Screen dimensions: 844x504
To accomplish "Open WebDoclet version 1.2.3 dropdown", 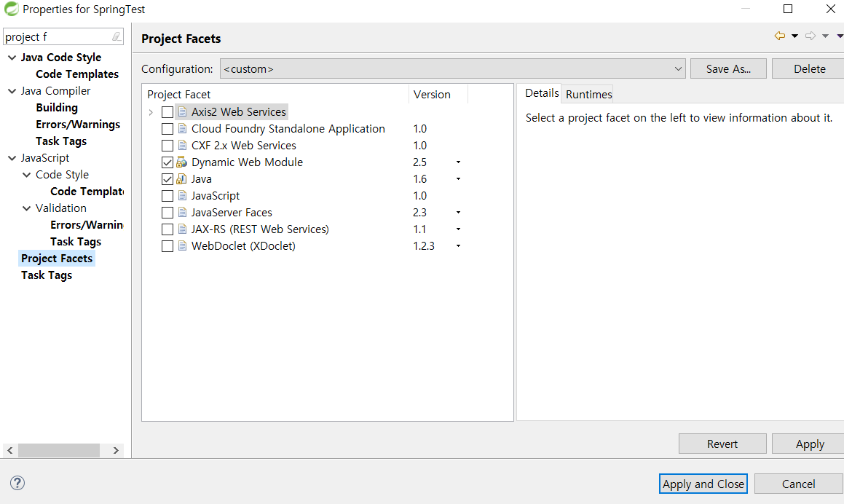I will pyautogui.click(x=458, y=245).
